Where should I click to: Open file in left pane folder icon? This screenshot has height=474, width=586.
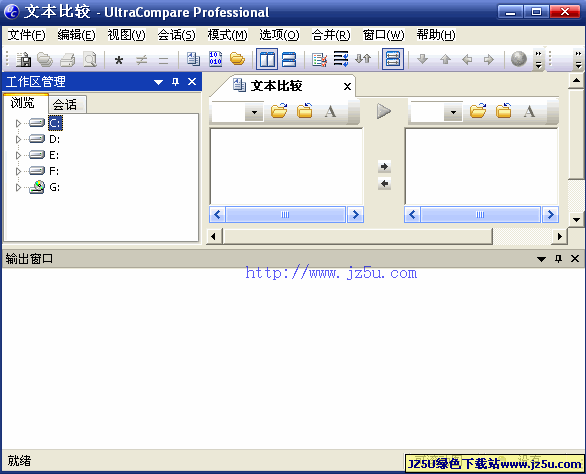click(x=279, y=111)
